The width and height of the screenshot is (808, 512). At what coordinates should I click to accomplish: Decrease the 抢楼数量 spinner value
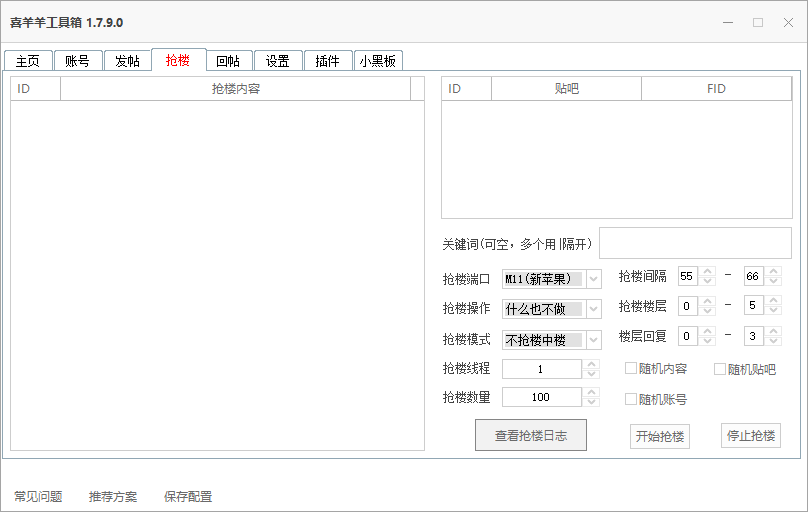(x=591, y=402)
